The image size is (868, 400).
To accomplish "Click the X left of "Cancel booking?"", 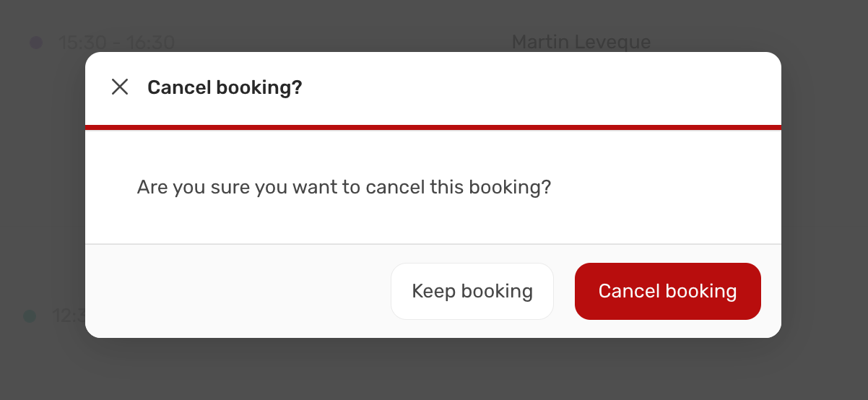I will pos(120,87).
